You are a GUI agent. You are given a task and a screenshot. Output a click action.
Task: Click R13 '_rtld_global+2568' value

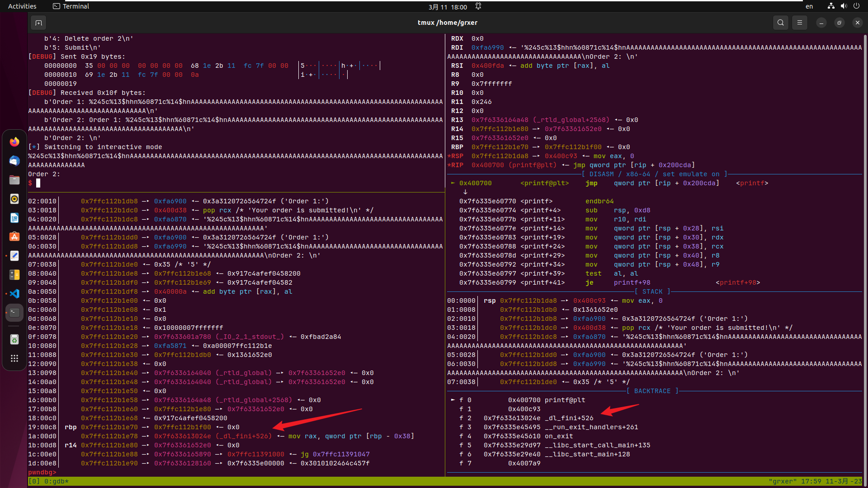(x=571, y=120)
